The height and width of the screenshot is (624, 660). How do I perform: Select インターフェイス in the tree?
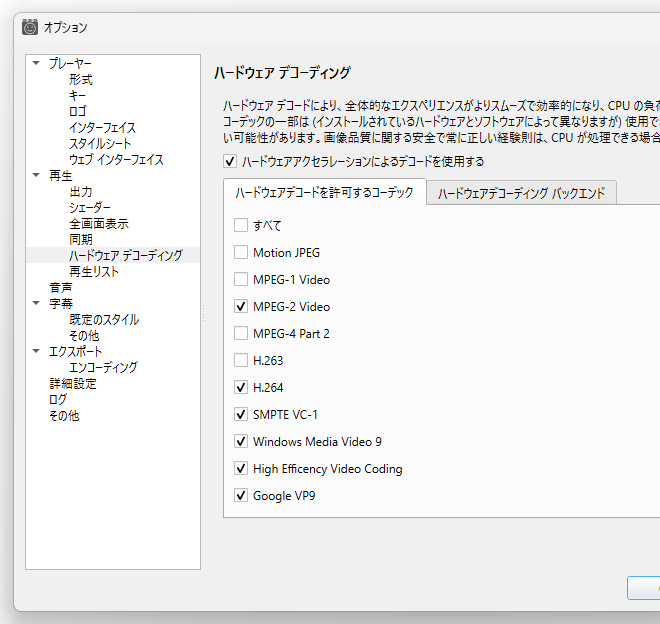click(102, 127)
